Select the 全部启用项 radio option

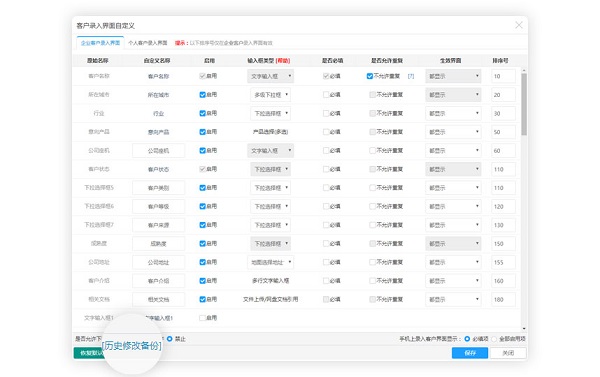click(x=494, y=339)
